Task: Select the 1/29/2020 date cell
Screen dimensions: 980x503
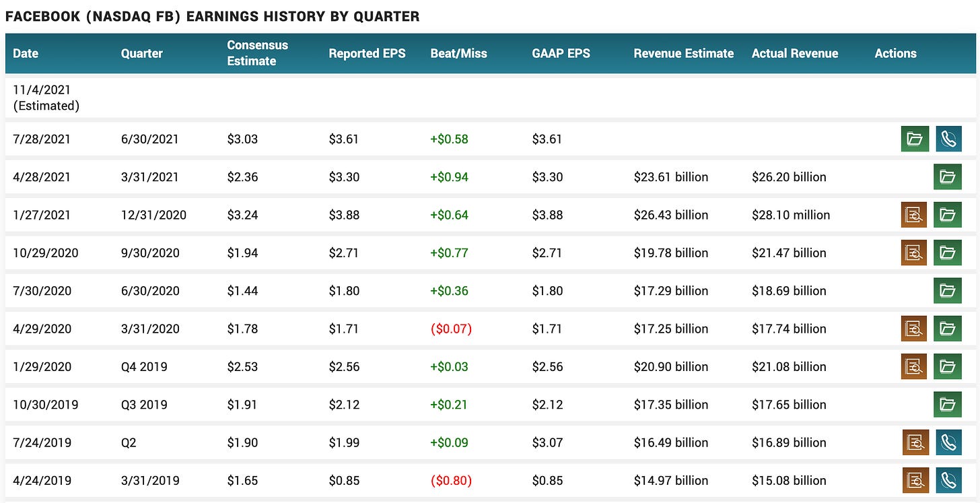Action: coord(42,367)
